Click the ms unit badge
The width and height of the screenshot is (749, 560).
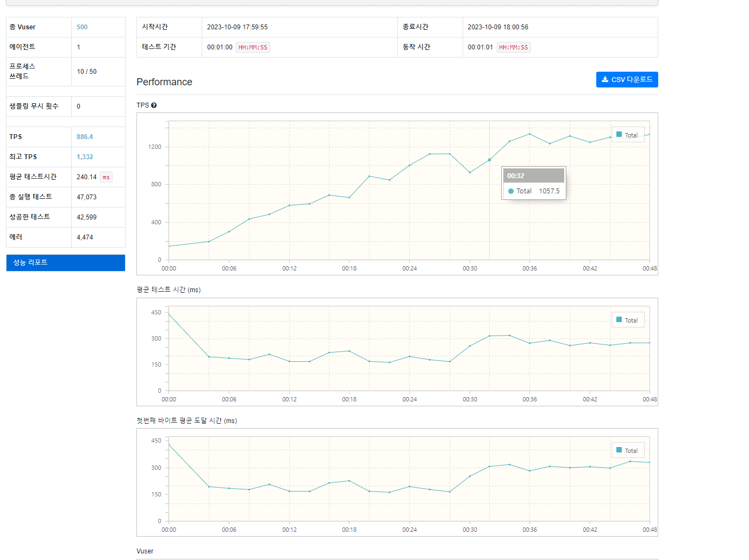106,177
